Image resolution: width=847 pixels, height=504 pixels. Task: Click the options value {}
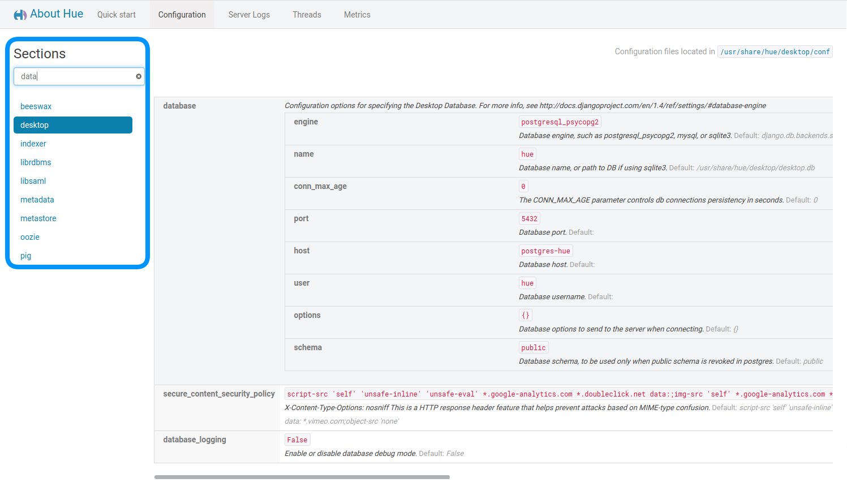click(526, 316)
